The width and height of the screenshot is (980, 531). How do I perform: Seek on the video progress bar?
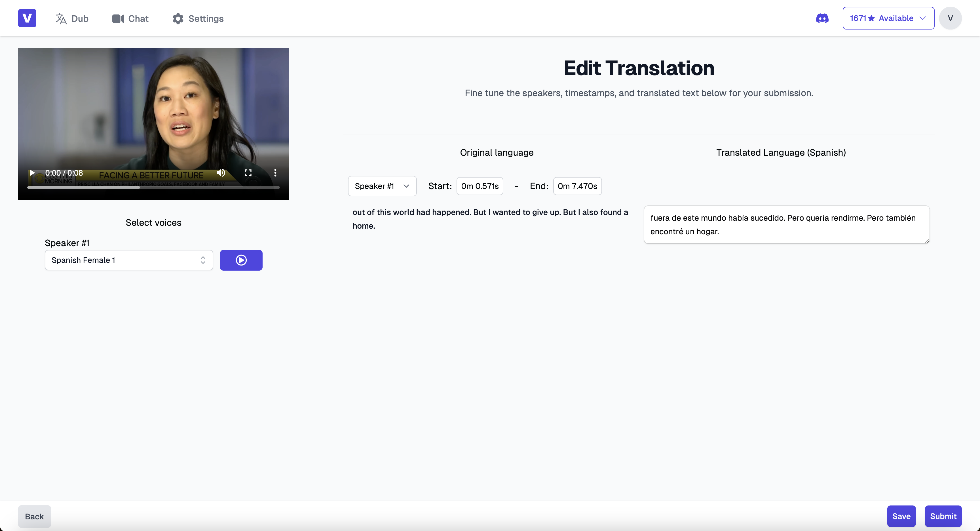tap(153, 187)
